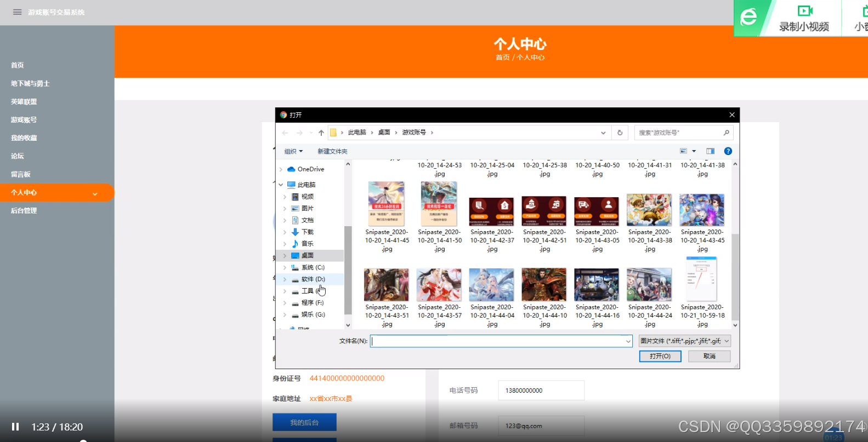The height and width of the screenshot is (442, 868).
Task: Select thumbnail Snipaste_2020-10-20_14-43-38.jpg
Action: coord(649,210)
